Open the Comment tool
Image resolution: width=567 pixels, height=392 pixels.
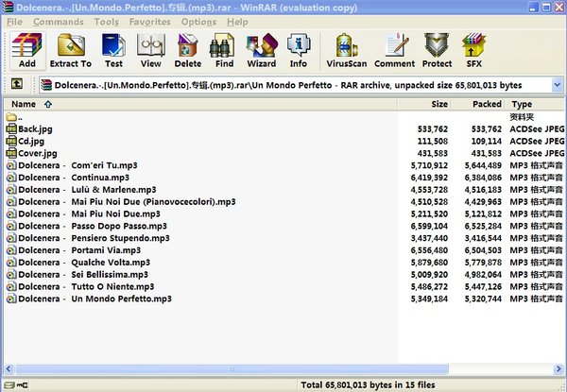tap(394, 50)
